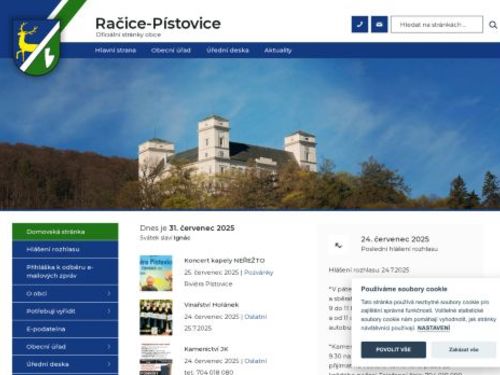Viewport: 500px width, 375px height.
Task: Click the search magnifier icon
Action: pyautogui.click(x=493, y=25)
